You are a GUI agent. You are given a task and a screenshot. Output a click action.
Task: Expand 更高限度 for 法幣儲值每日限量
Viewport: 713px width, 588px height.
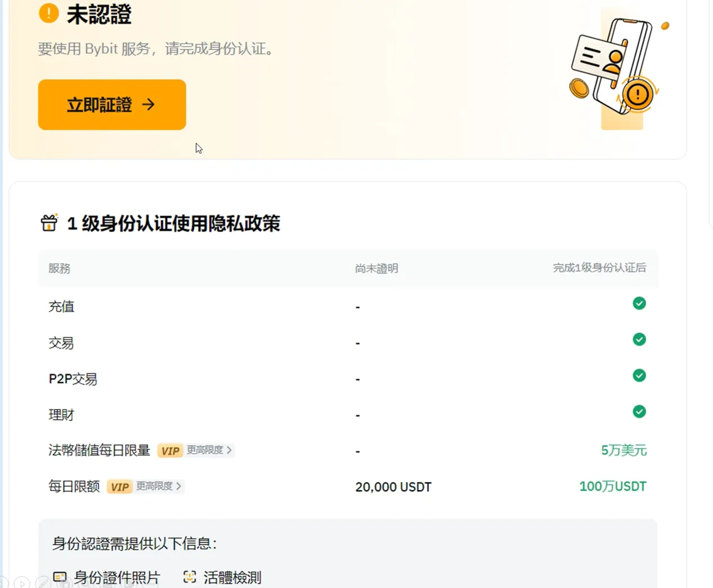(209, 450)
